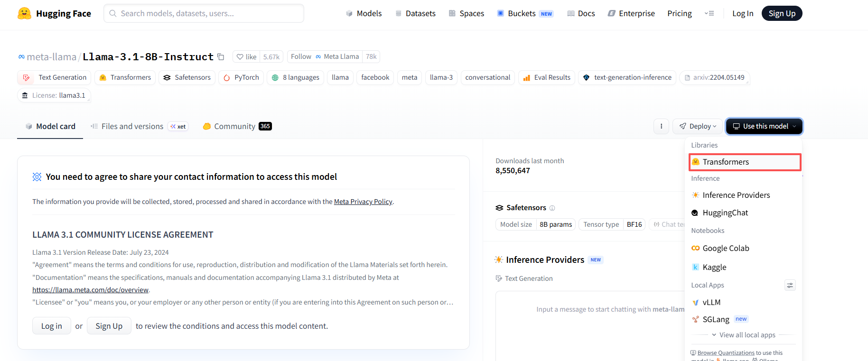868x361 pixels.
Task: Expand the extra navigation menu icon
Action: pos(709,13)
